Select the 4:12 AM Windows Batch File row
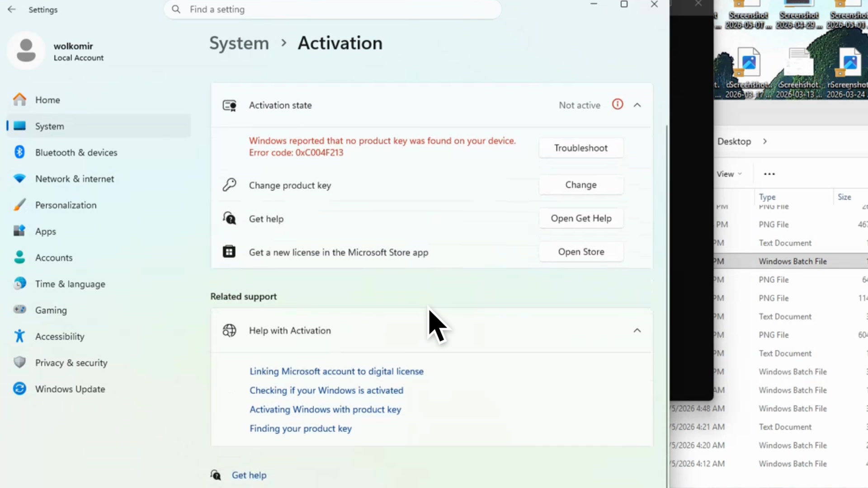 [x=769, y=464]
